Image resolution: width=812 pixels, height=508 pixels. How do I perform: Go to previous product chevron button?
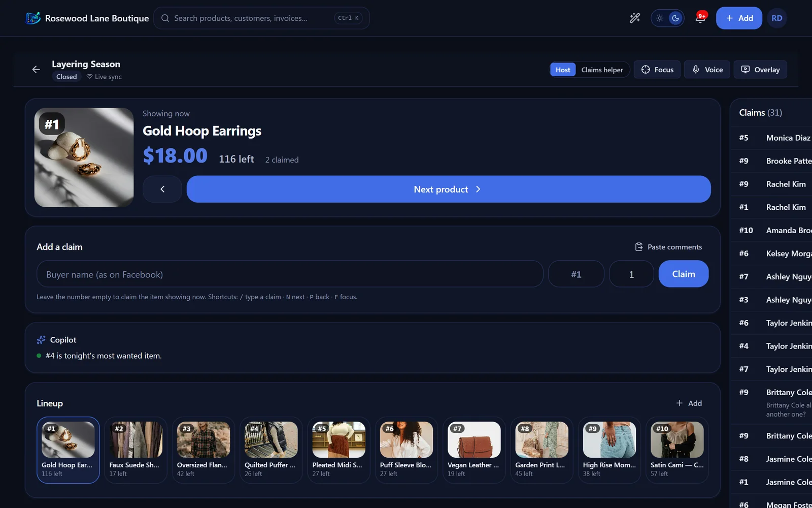click(x=162, y=189)
